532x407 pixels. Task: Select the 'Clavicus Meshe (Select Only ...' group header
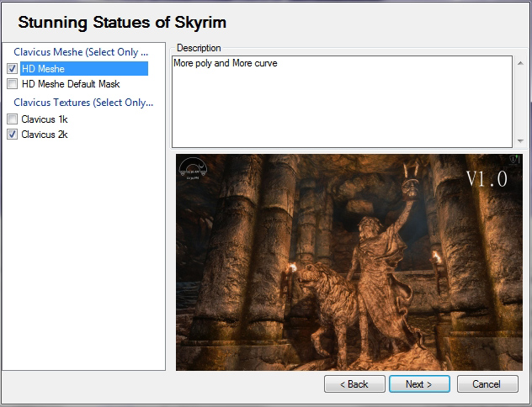tap(81, 52)
